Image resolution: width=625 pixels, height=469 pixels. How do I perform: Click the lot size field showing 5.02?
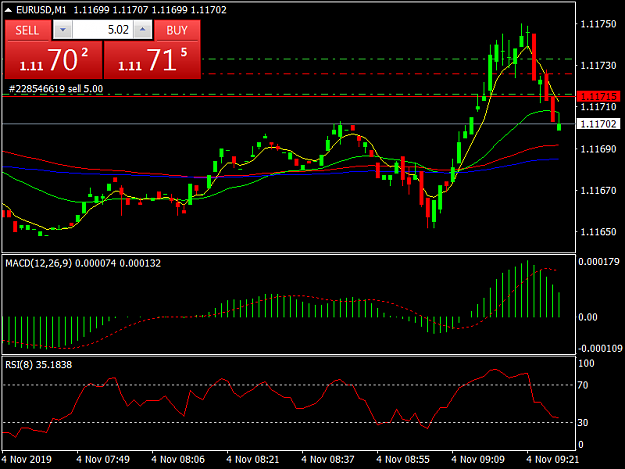tap(102, 30)
